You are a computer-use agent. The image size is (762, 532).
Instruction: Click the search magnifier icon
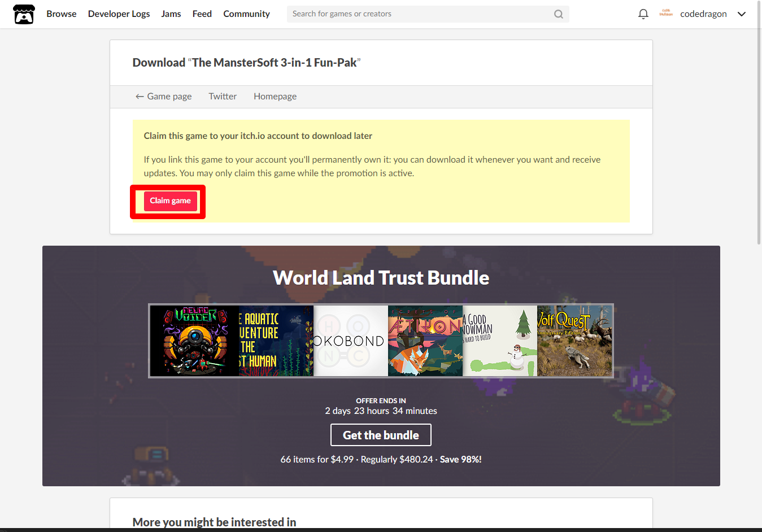pos(558,14)
